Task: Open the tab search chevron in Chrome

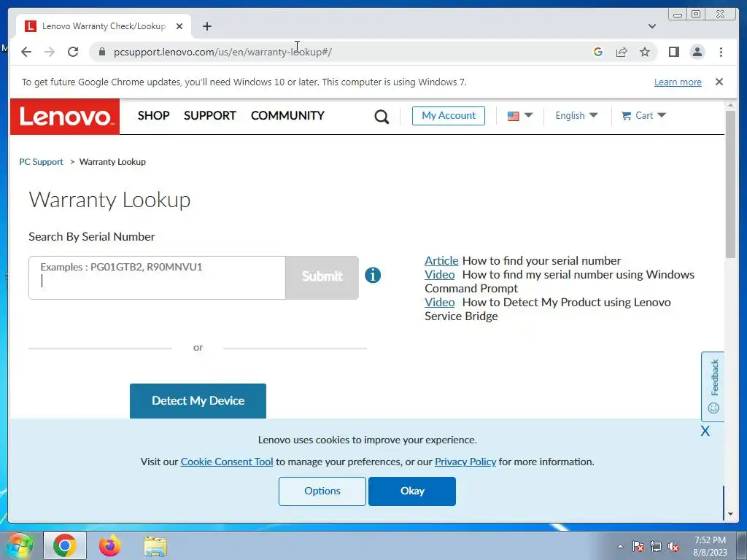Action: 651,26
